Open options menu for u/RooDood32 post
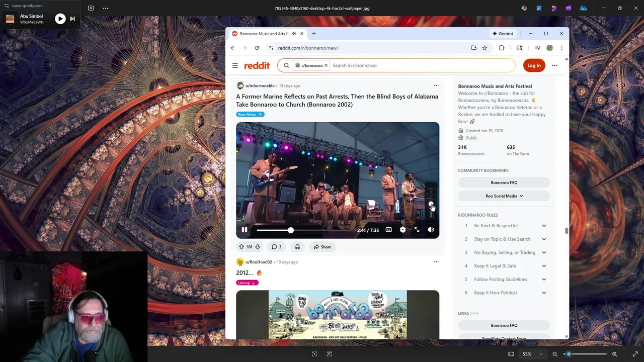 pyautogui.click(x=436, y=262)
